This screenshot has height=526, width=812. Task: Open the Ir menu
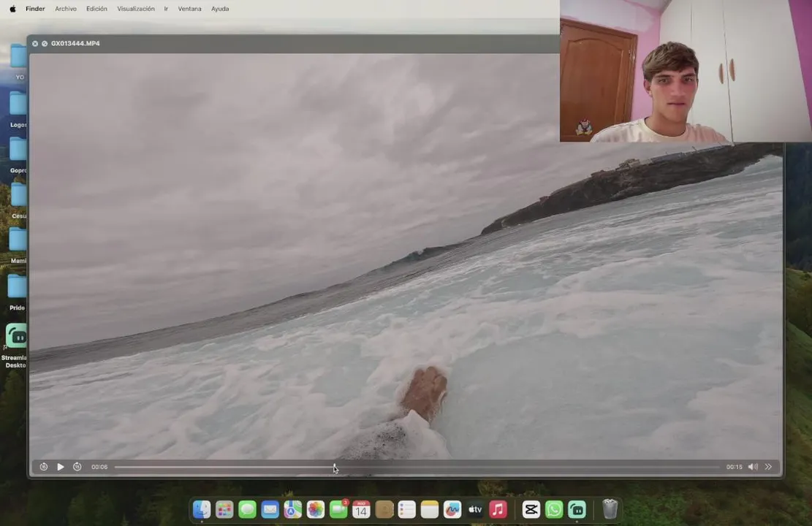coord(166,9)
